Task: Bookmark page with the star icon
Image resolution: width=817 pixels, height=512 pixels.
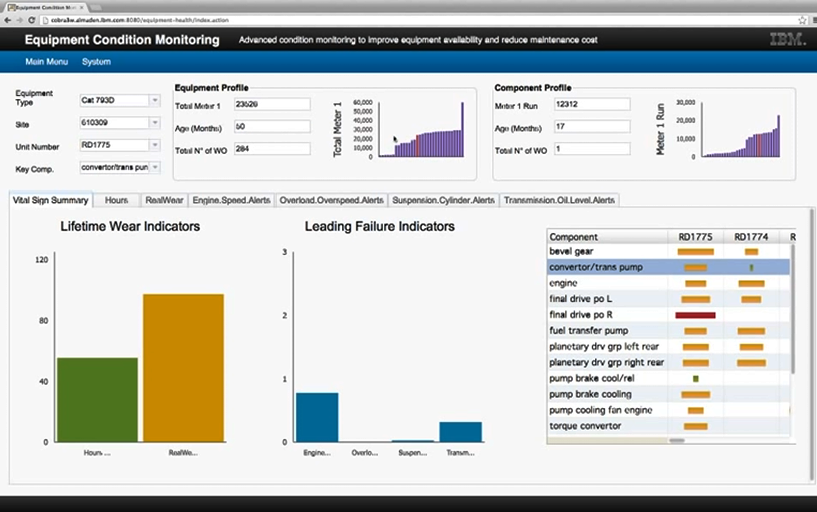Action: click(802, 20)
